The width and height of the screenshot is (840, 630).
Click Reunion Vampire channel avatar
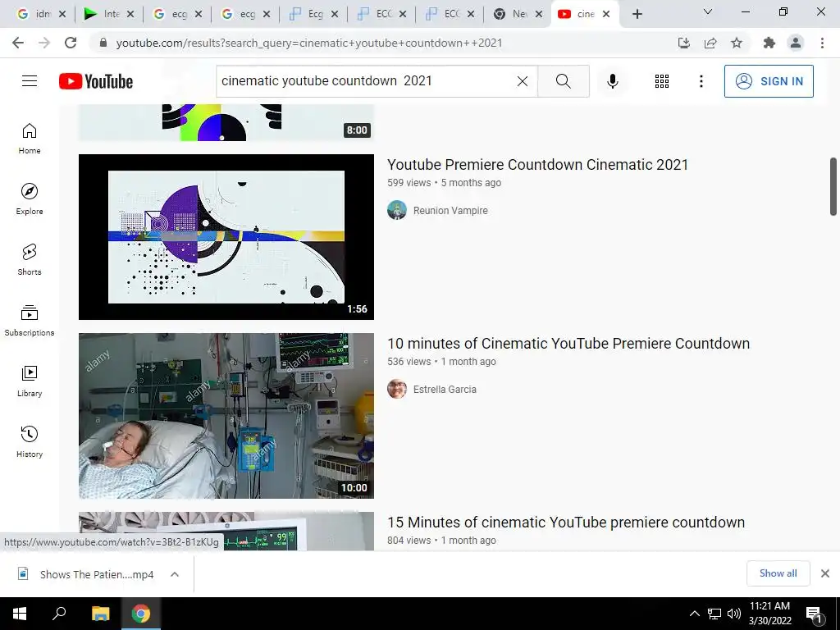(x=397, y=210)
